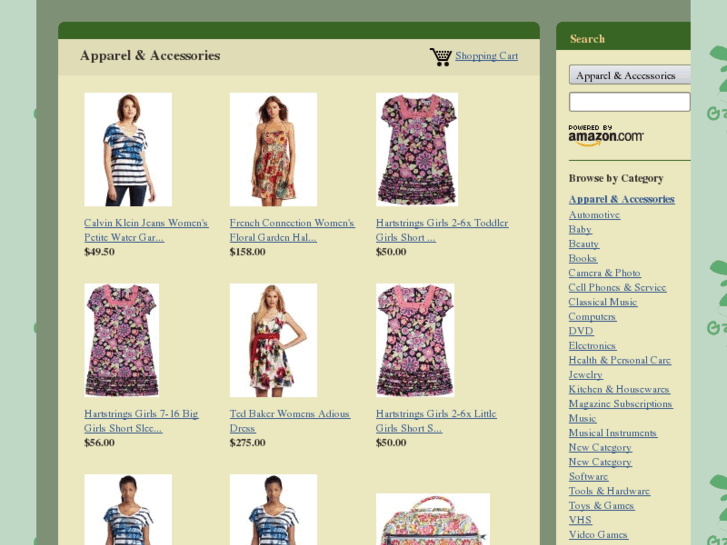Go to the Computers category
Image resolution: width=727 pixels, height=545 pixels.
click(592, 317)
